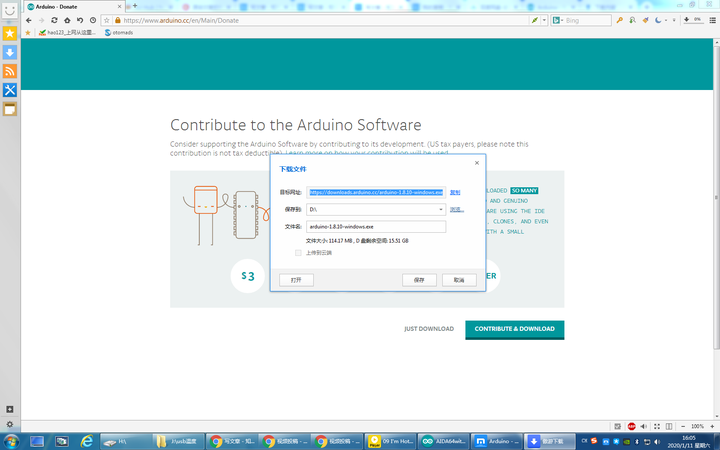This screenshot has width=720, height=450.
Task: Click the padlock security icon in address bar
Action: (118, 20)
